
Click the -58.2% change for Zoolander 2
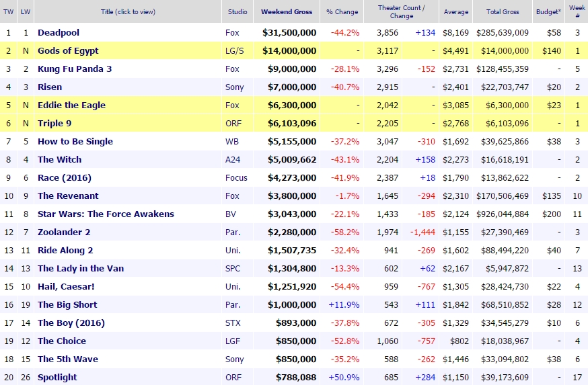click(x=345, y=232)
